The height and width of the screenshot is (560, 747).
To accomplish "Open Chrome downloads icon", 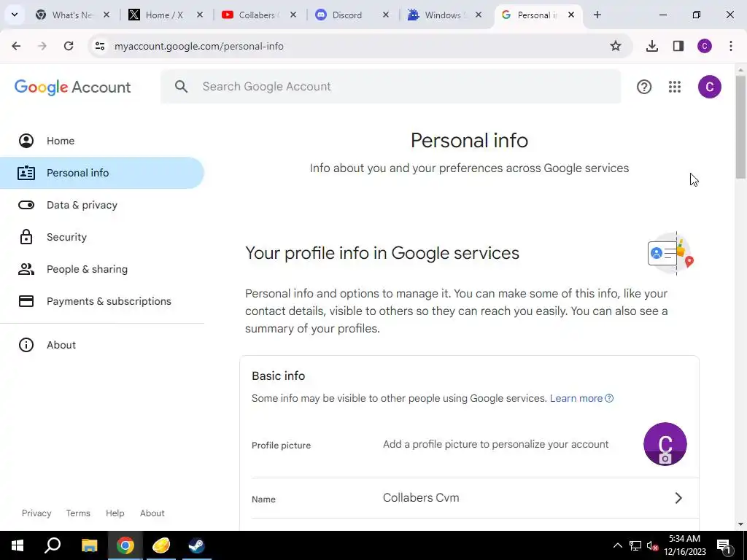I will point(651,46).
